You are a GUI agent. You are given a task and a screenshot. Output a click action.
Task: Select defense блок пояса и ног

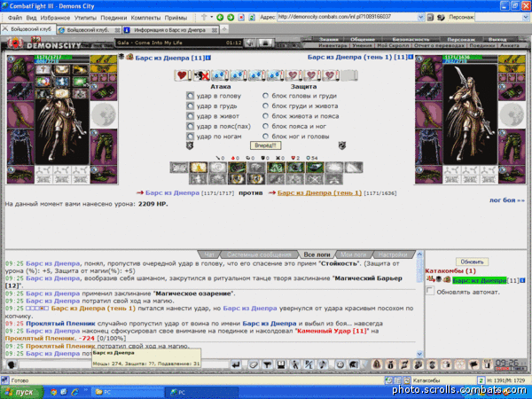tap(265, 126)
